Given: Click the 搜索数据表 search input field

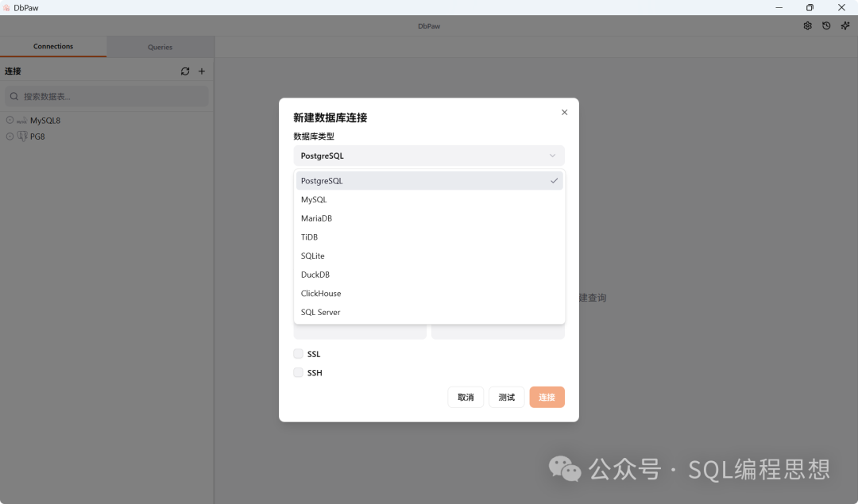Looking at the screenshot, I should pos(106,95).
